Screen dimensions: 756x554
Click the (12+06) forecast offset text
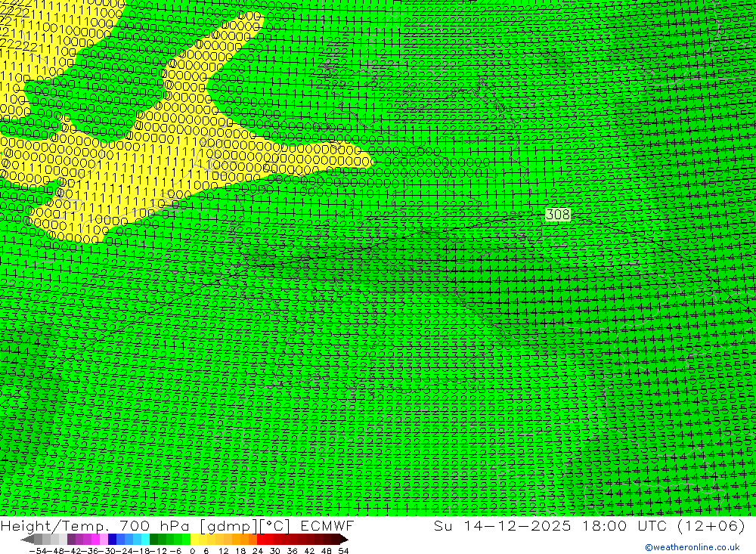tap(711, 525)
